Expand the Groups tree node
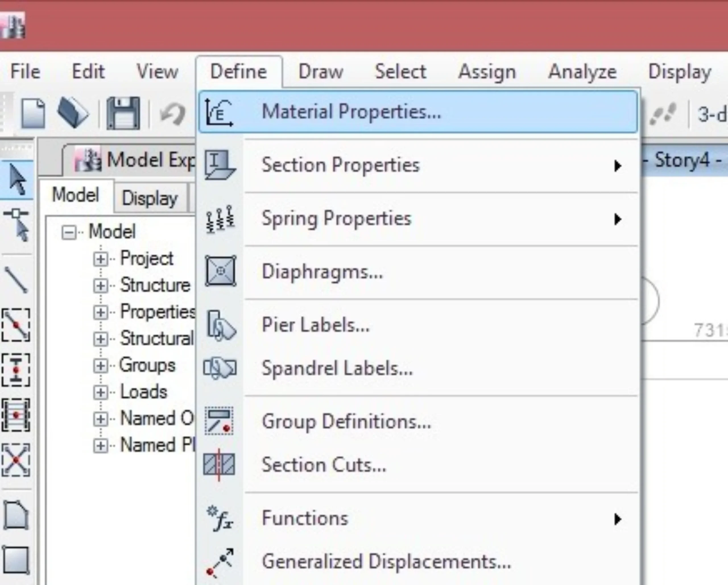728x585 pixels. (x=100, y=366)
